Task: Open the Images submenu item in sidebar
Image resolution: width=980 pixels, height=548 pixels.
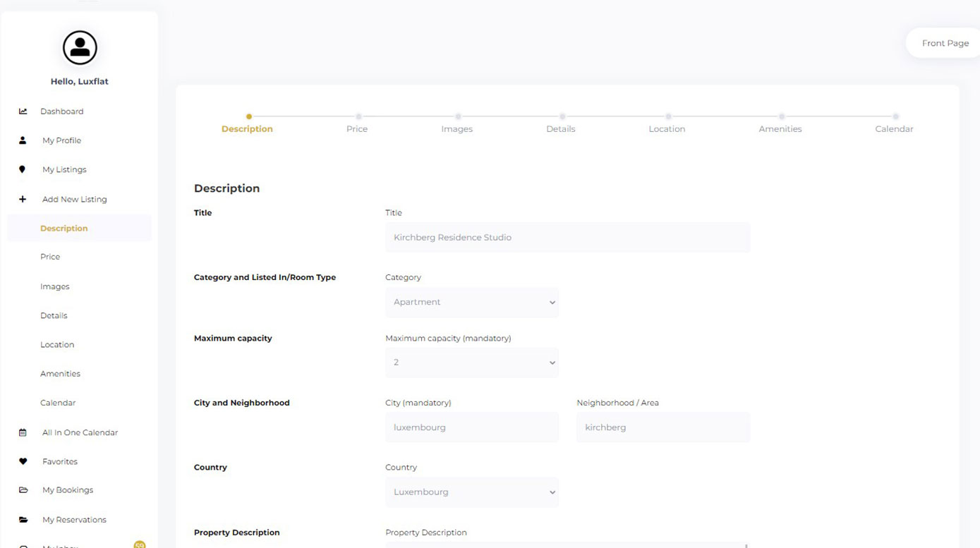Action: 55,286
